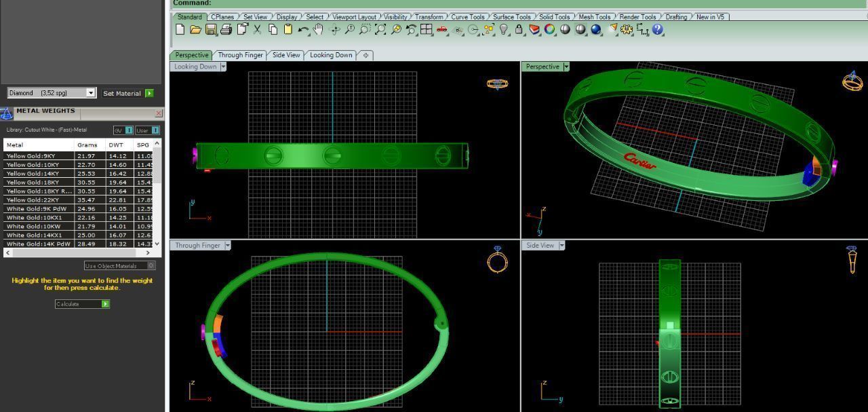
Task: Close the Metal Weights panel
Action: pos(159,113)
